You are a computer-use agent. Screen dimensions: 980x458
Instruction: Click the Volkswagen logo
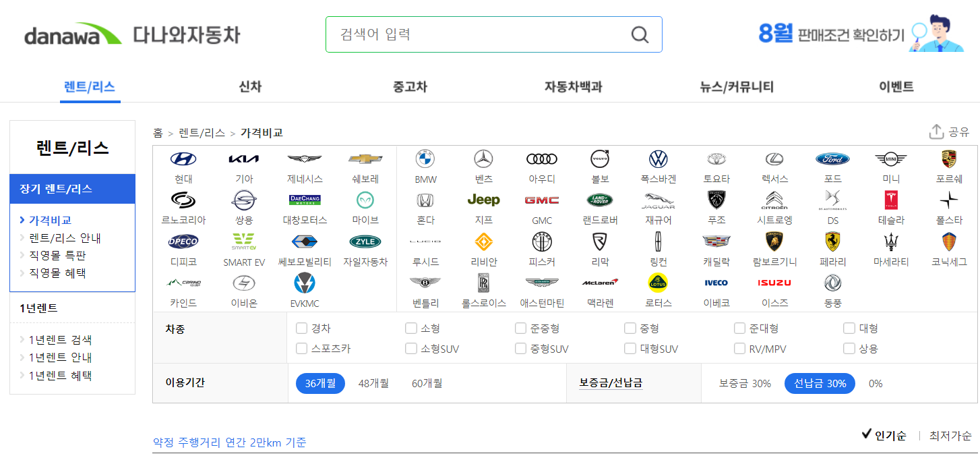(659, 159)
